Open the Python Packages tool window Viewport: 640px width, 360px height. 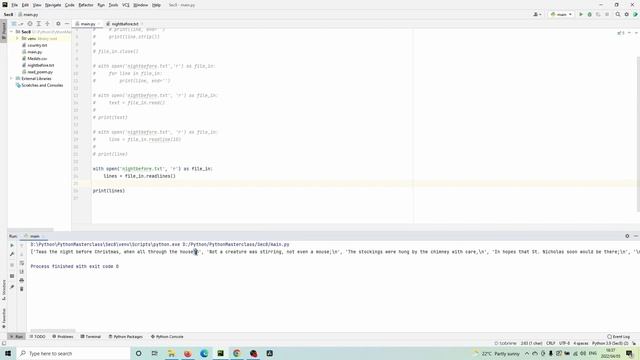click(x=126, y=337)
